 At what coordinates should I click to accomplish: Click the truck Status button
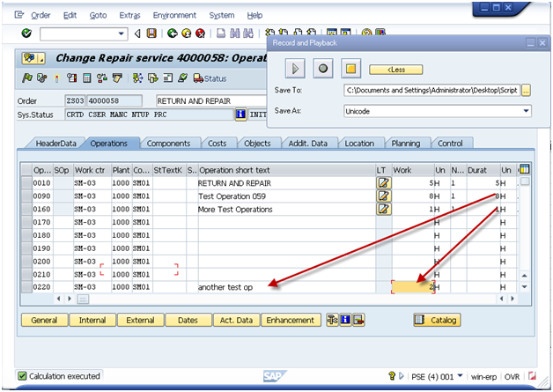210,78
